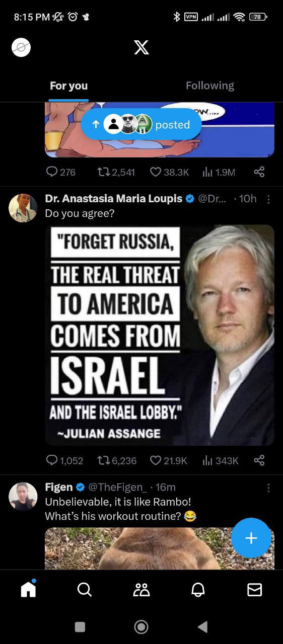Open the profile avatar menu at top left
Screen dimensions: 283x644
coord(21,47)
